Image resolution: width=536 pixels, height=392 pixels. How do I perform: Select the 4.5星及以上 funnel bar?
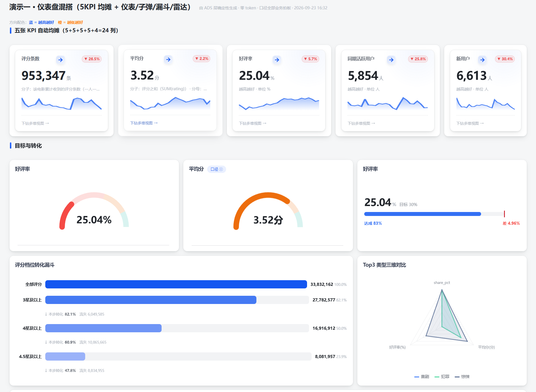pos(65,357)
